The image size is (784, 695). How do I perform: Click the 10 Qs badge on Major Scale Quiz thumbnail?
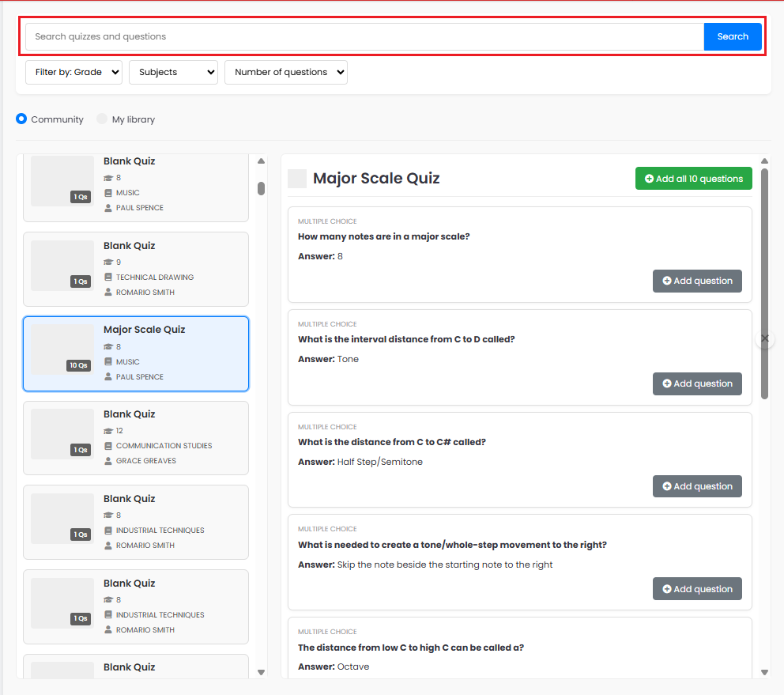pos(78,365)
